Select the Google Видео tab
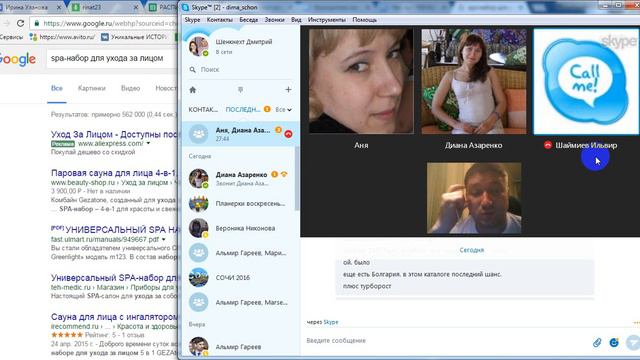Screen dimensions: 640x360 point(130,88)
